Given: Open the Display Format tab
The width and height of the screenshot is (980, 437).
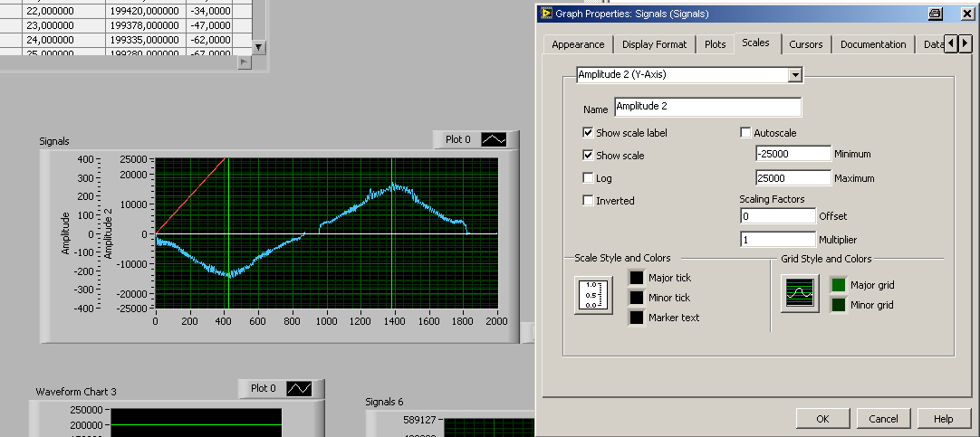Looking at the screenshot, I should click(654, 44).
